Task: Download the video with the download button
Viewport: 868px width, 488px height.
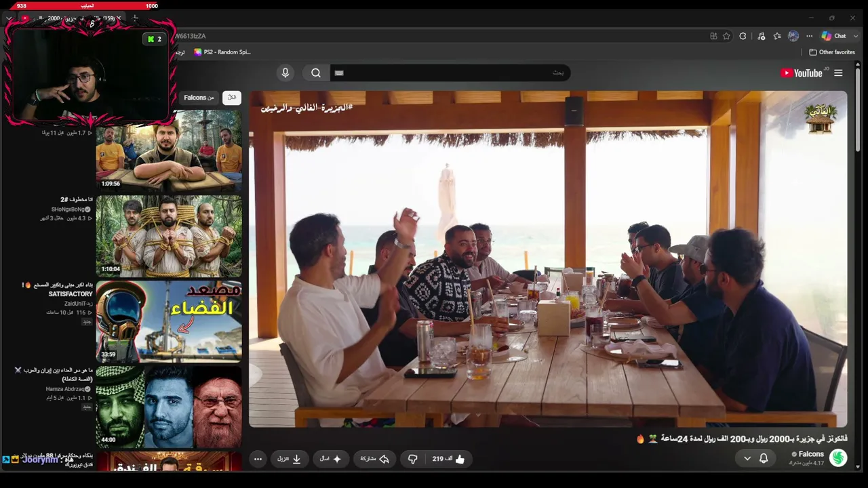Action: [290, 459]
